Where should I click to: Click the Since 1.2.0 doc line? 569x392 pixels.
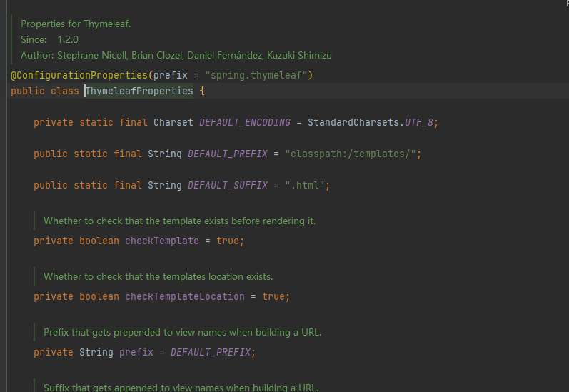pyautogui.click(x=49, y=39)
